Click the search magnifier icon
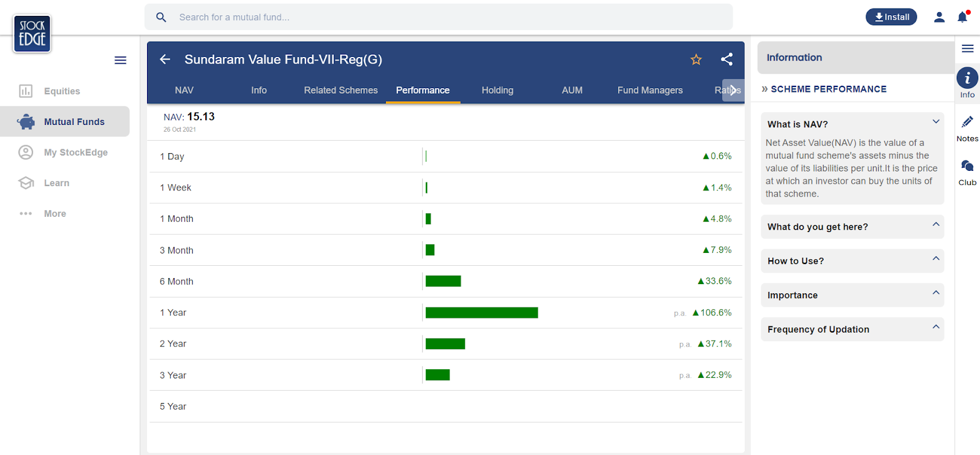Viewport: 980px width, 455px height. click(x=161, y=17)
